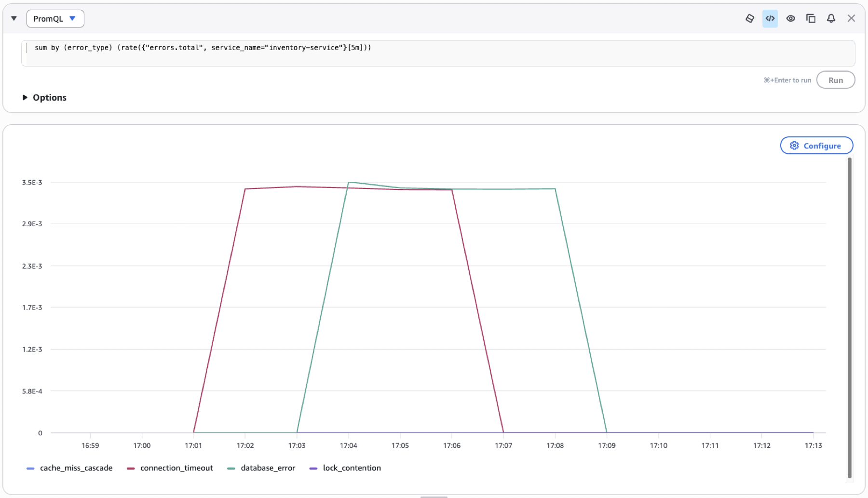
Task: Click the chart panel vertical scrollbar
Action: [x=849, y=318]
